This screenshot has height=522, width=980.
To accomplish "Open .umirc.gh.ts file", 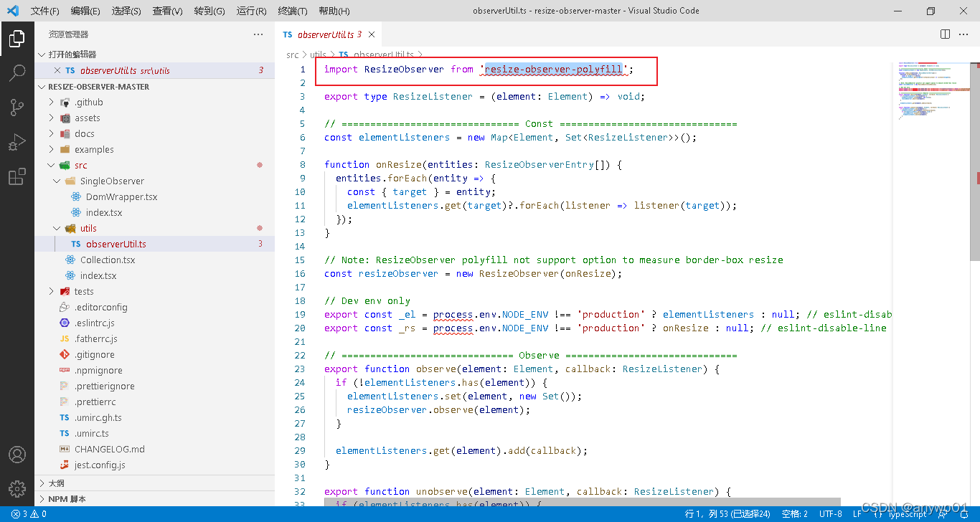I will tap(154, 417).
